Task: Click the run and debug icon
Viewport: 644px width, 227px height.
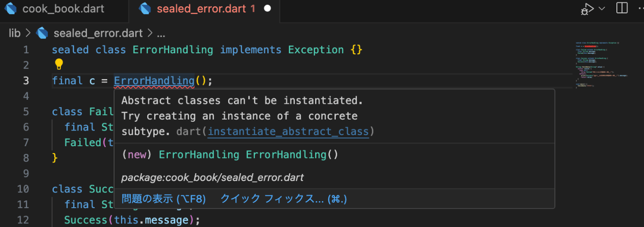Action: point(586,9)
